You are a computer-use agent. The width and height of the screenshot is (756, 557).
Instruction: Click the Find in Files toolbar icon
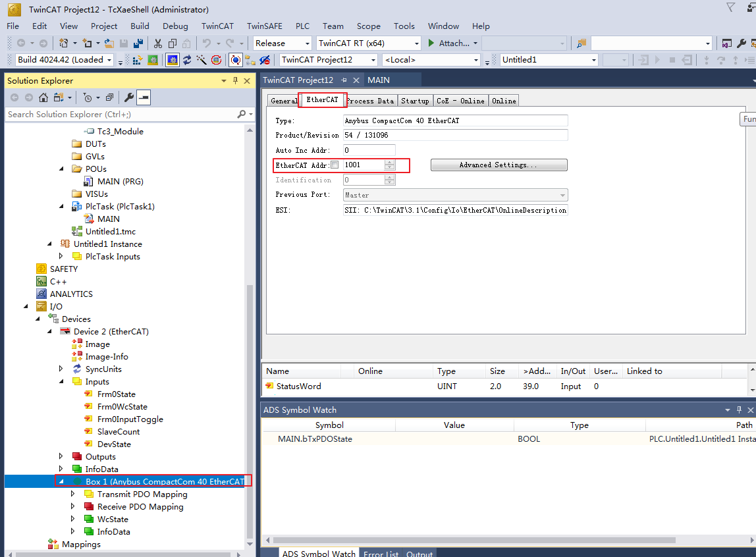[x=581, y=43]
